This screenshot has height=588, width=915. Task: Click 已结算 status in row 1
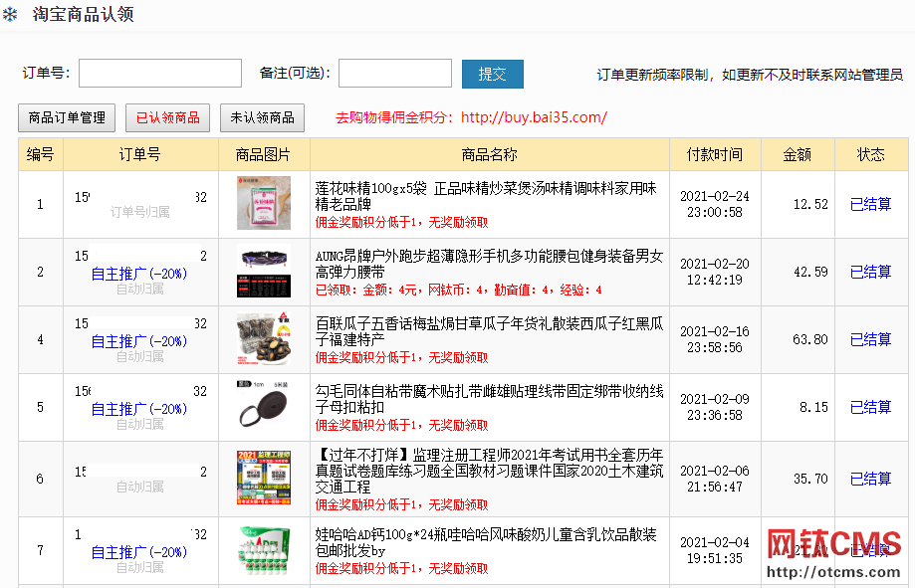870,205
